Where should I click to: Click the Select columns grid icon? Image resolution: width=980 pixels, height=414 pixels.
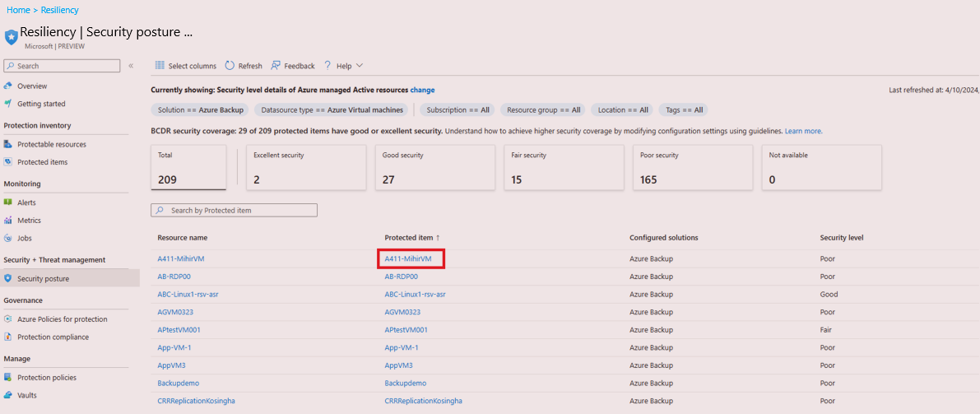click(160, 65)
